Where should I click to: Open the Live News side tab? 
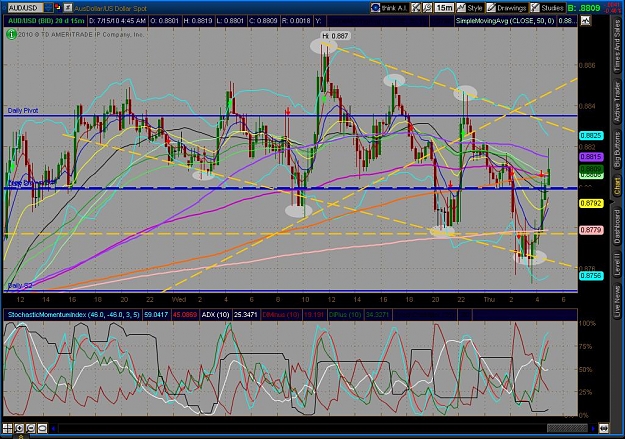617,299
